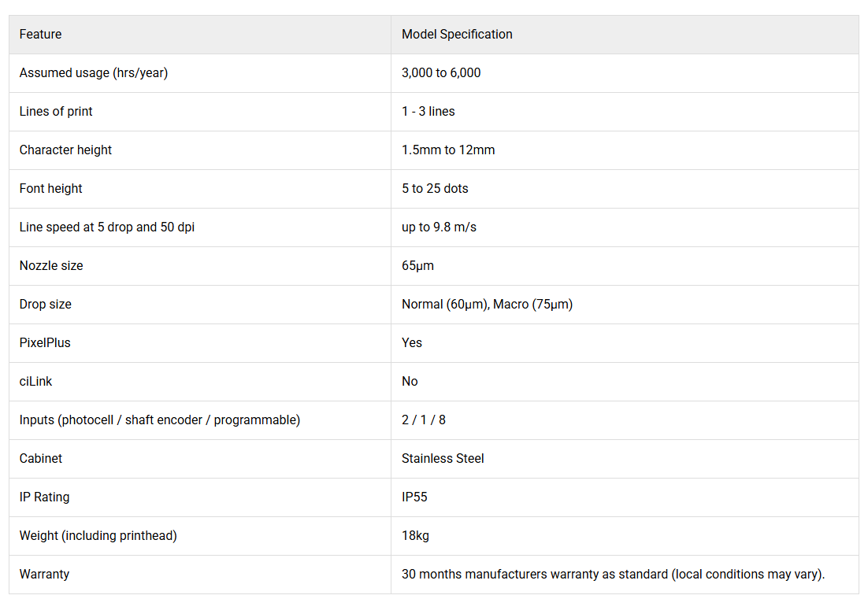Select the Inputs row label text

160,420
